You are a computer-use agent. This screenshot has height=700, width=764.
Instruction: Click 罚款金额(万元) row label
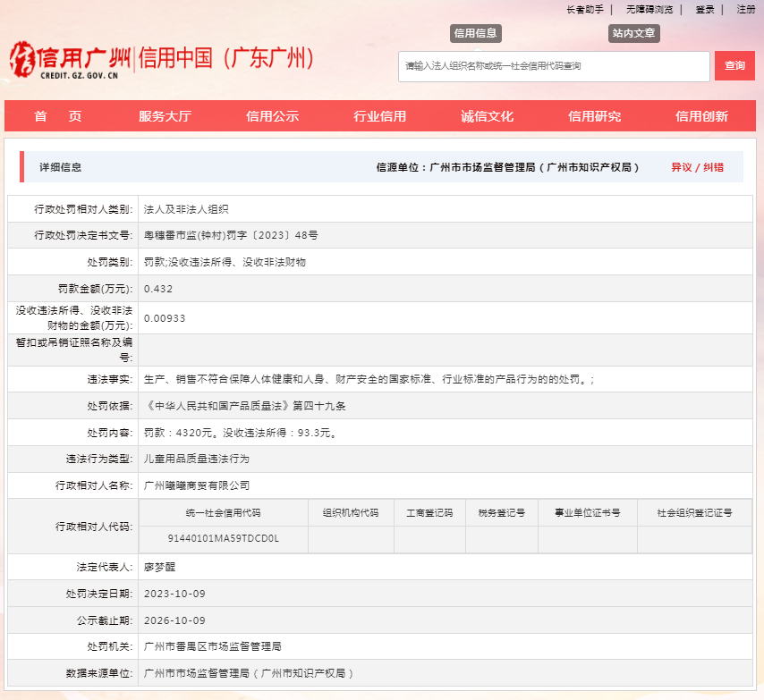pyautogui.click(x=96, y=289)
